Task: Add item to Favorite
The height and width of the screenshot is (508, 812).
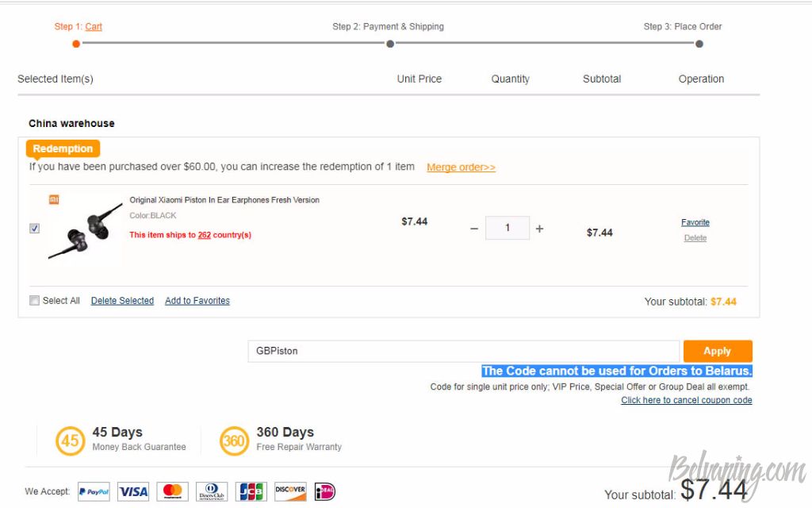Action: (x=695, y=222)
